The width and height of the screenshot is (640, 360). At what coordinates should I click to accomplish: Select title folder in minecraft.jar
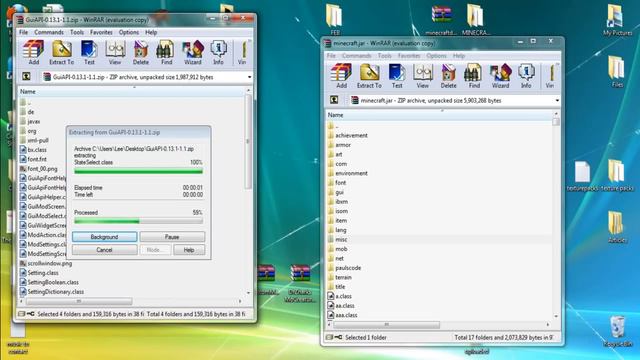click(x=336, y=287)
